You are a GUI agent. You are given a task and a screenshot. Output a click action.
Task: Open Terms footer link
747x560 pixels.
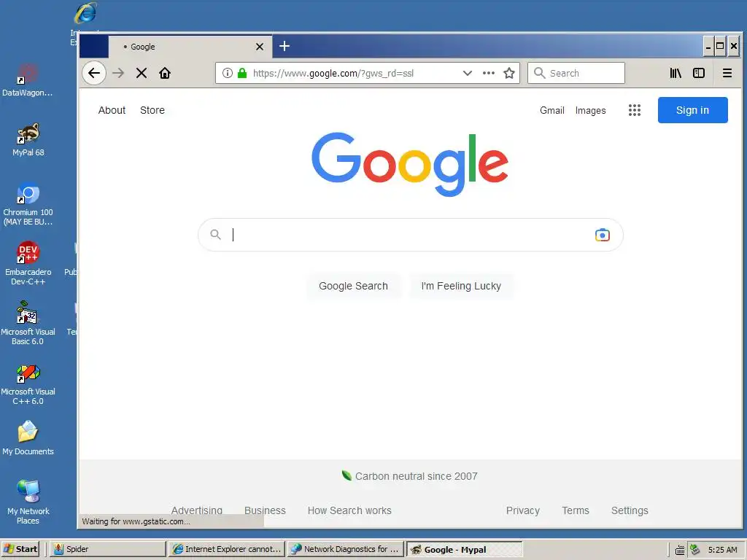[x=576, y=510]
